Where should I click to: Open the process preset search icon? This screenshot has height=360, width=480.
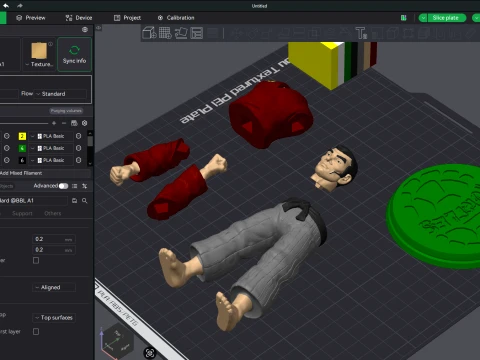85,200
